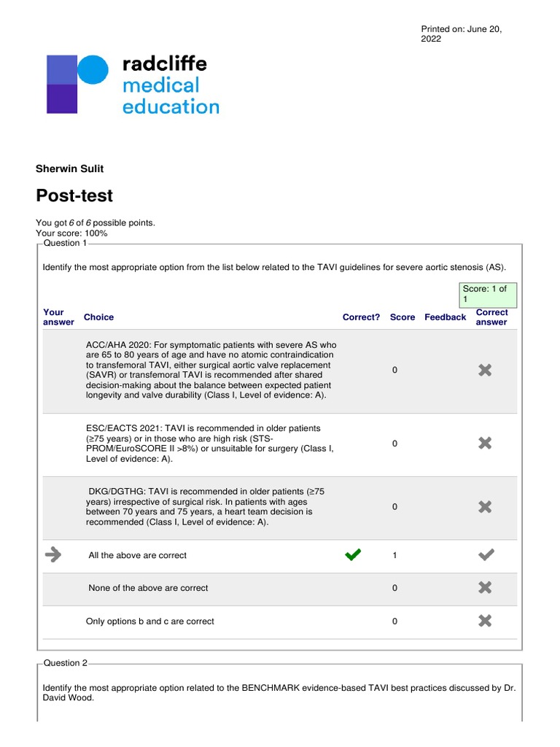Screen dimensions: 560x747
Task: Click the 'Feedback' column header
Action: coord(445,317)
